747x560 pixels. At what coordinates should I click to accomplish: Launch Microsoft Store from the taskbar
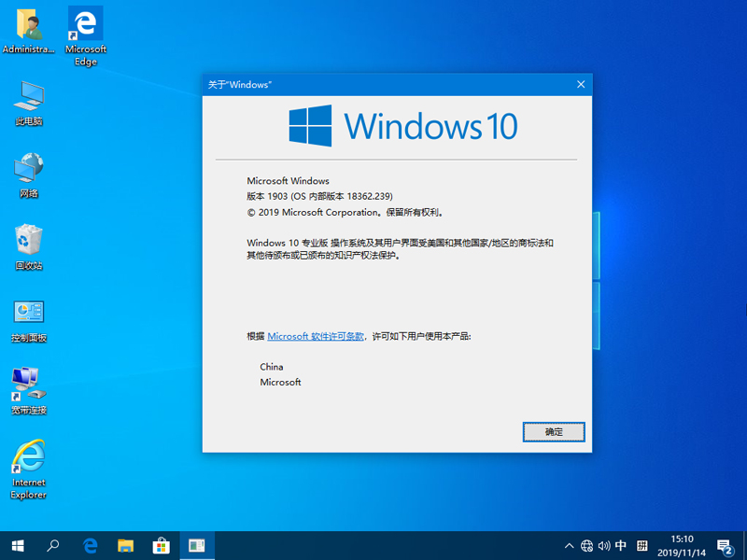[x=162, y=545]
